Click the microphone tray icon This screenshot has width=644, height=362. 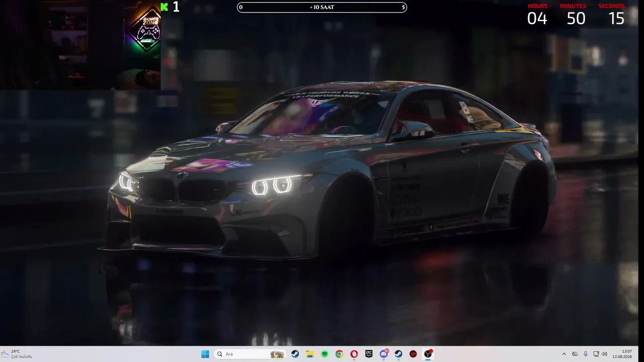click(x=586, y=354)
